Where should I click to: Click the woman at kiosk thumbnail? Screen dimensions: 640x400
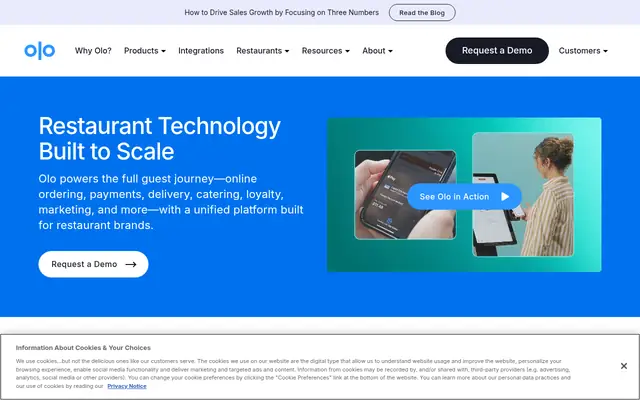click(x=522, y=195)
